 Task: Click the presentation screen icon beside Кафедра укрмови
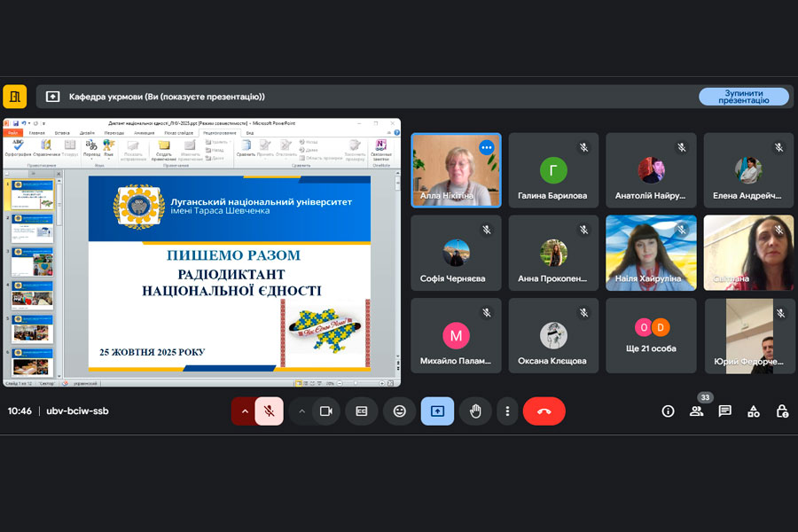pyautogui.click(x=53, y=97)
